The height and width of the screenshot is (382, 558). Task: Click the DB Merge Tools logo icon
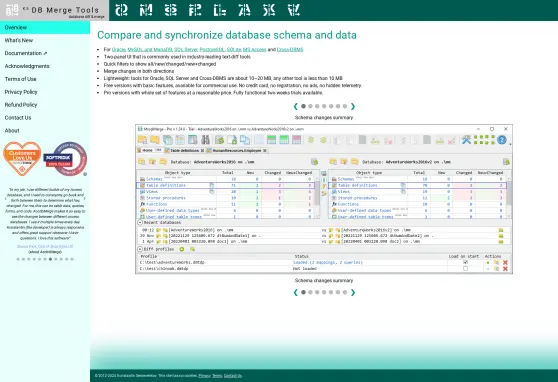(x=12, y=10)
